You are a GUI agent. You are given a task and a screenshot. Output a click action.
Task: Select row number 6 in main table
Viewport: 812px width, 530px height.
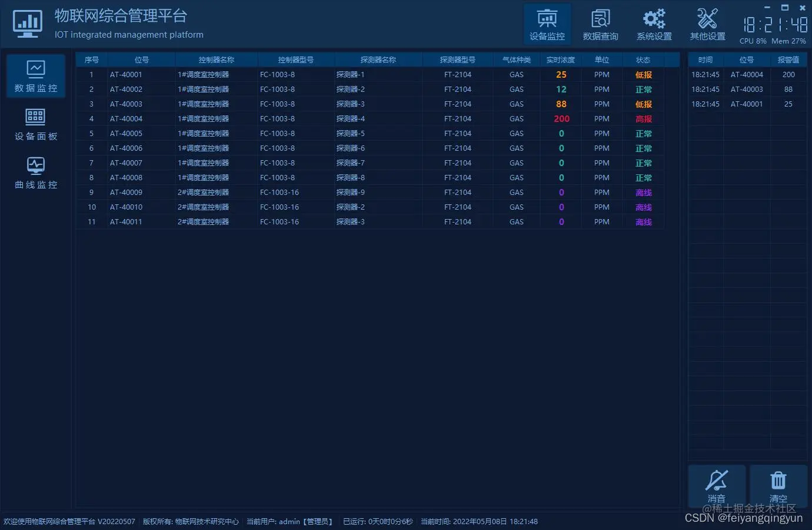pos(91,148)
